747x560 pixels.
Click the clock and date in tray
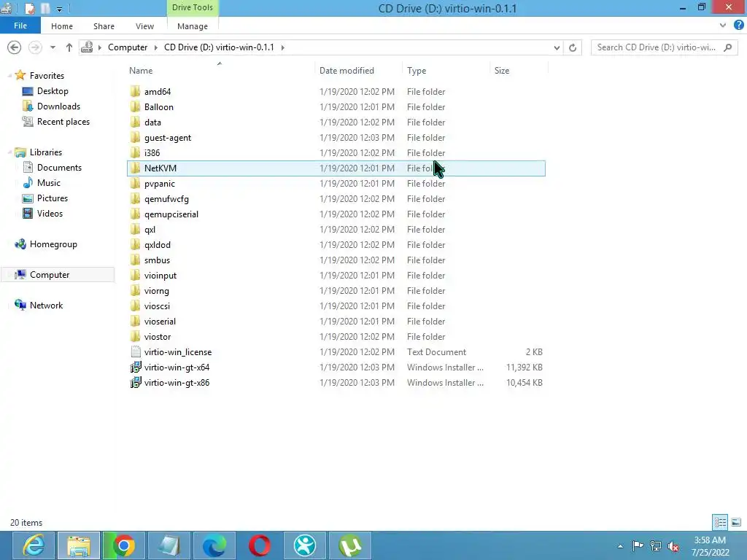click(x=710, y=546)
